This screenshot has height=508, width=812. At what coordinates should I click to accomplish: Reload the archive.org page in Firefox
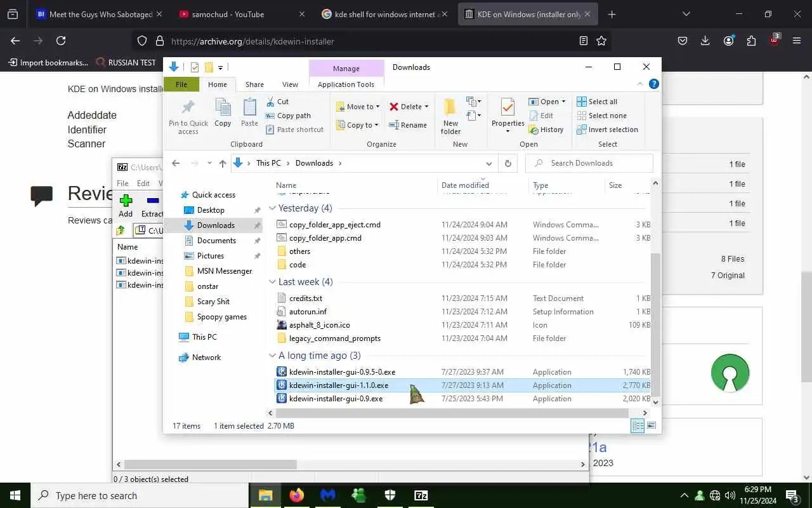pos(61,41)
